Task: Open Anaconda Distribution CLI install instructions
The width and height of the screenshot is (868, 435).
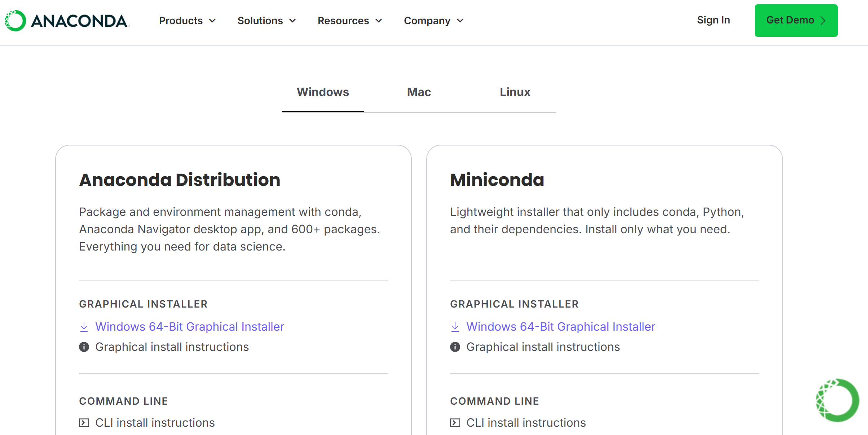Action: pos(155,423)
